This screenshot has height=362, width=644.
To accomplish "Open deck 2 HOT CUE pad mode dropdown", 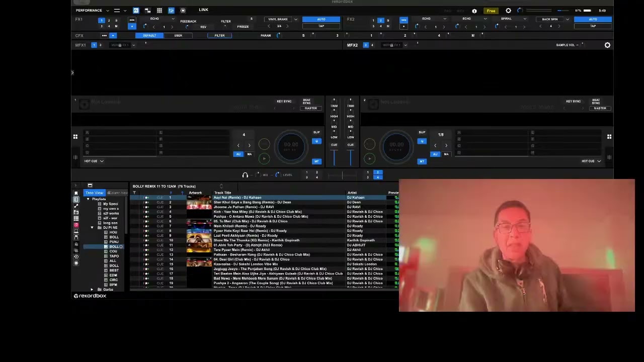I will tap(591, 161).
